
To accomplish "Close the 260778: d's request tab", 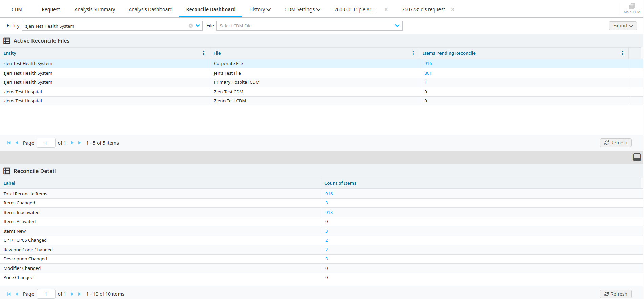I will 453,9.
